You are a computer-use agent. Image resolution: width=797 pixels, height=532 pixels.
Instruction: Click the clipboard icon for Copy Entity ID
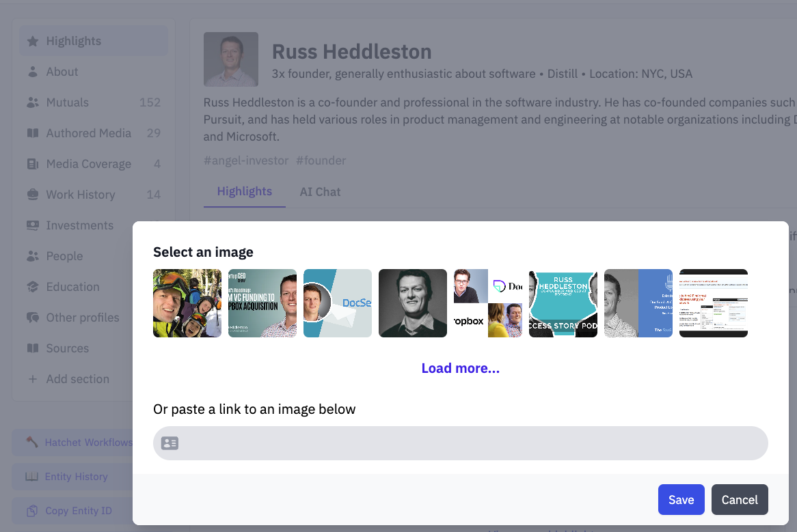pyautogui.click(x=32, y=511)
